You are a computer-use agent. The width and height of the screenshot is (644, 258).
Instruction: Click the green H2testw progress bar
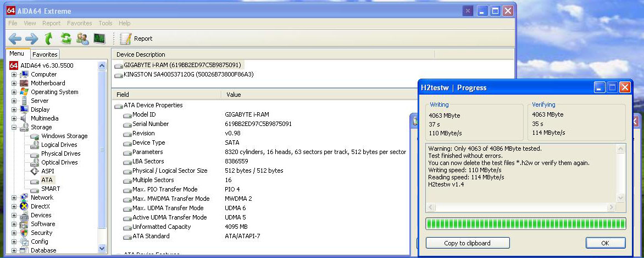click(526, 224)
